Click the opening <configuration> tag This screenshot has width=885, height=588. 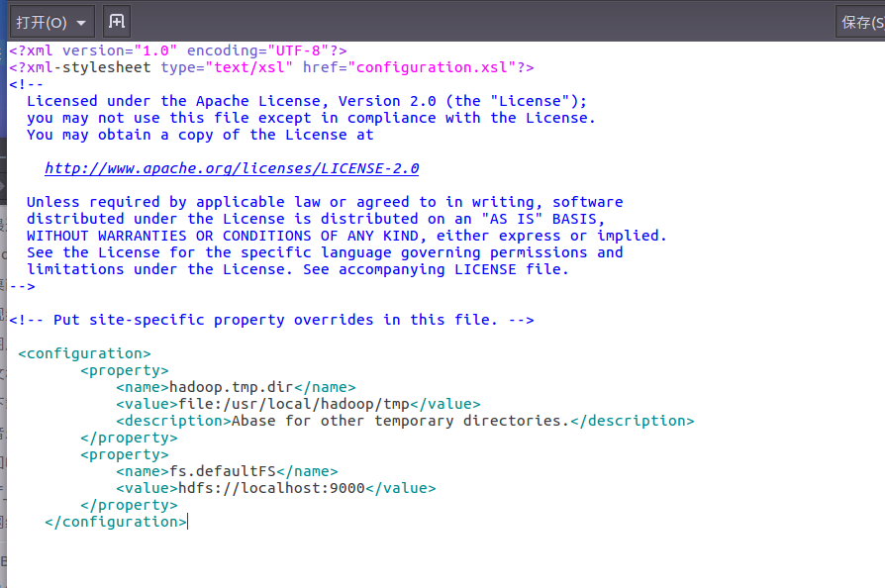[85, 353]
